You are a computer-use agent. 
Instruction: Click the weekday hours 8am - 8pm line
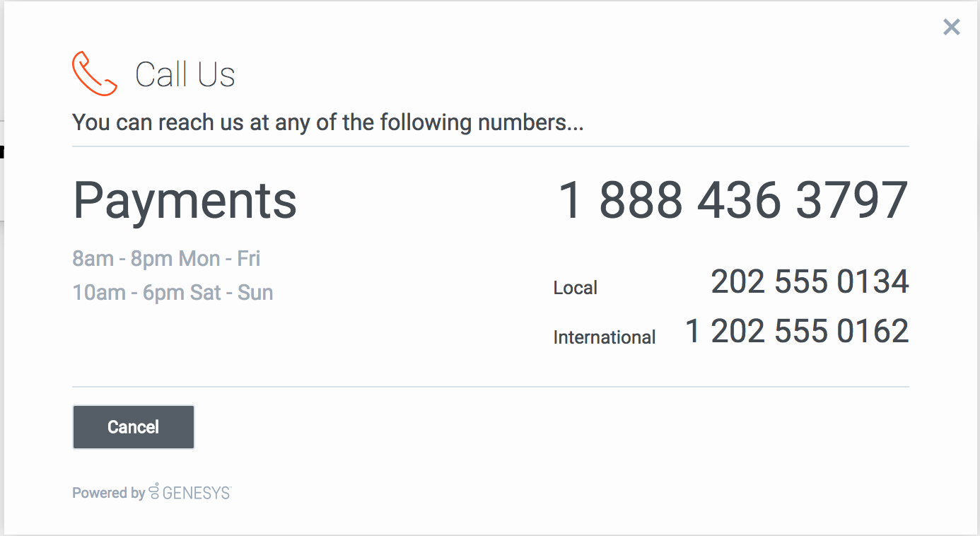click(166, 259)
